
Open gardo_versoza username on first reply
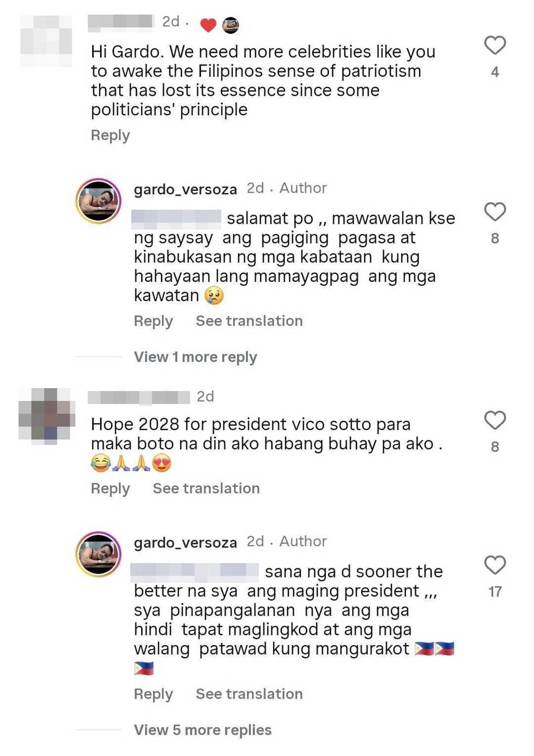point(185,189)
